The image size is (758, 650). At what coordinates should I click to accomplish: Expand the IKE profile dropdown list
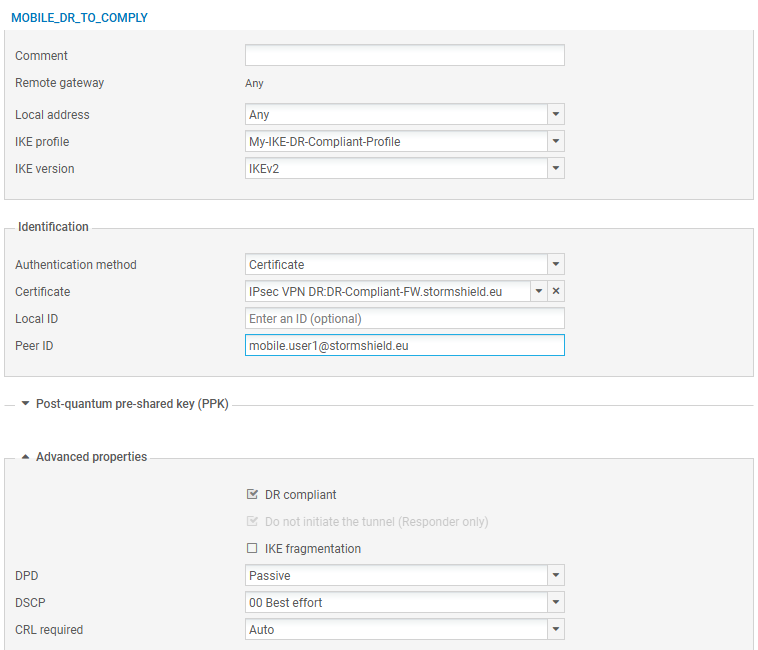tap(556, 142)
